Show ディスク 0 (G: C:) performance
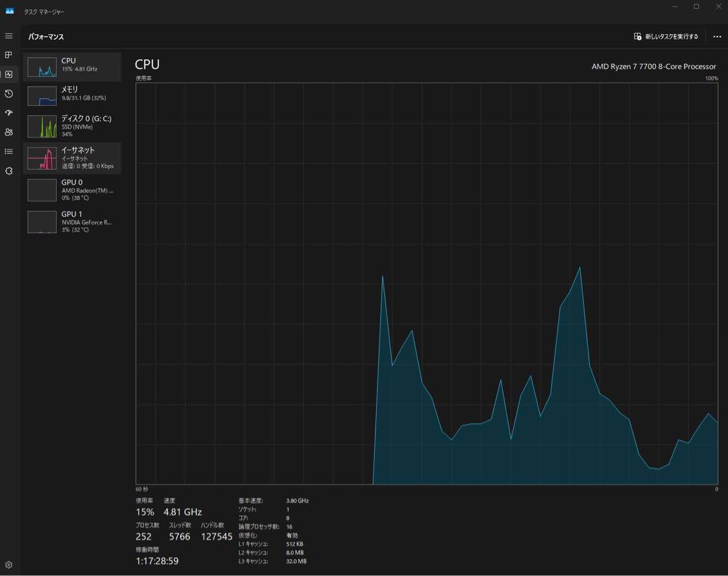The height and width of the screenshot is (576, 728). click(x=72, y=126)
